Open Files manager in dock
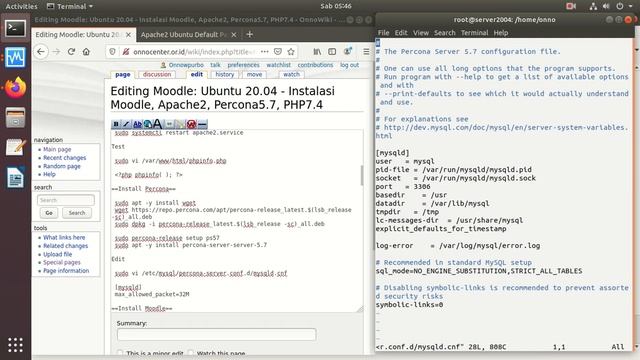Image resolution: width=640 pixels, height=360 pixels. (16, 118)
